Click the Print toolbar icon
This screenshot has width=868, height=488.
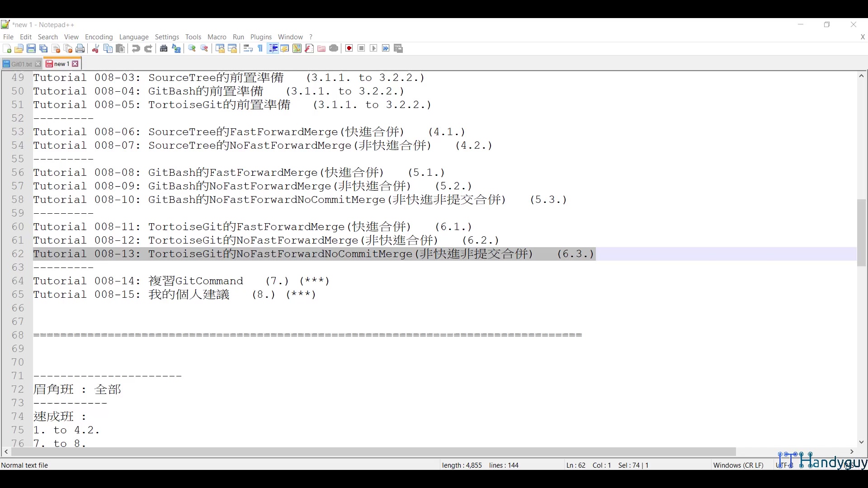[80, 48]
